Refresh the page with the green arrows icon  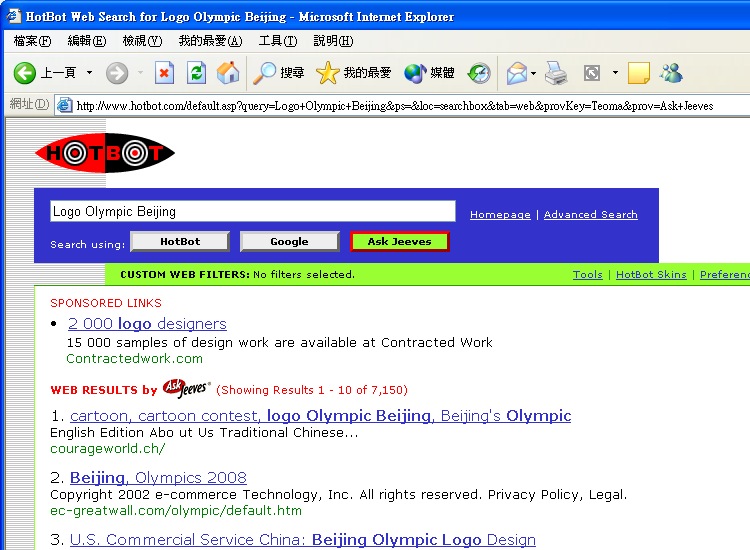pos(196,73)
